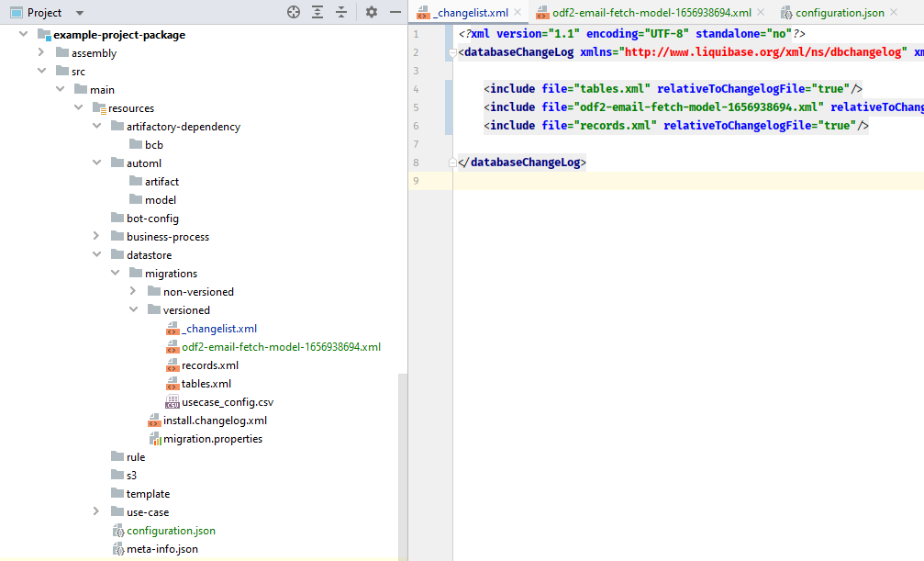Click the configuration.json file icon in tree
Screen dimensions: 924x561
click(117, 530)
